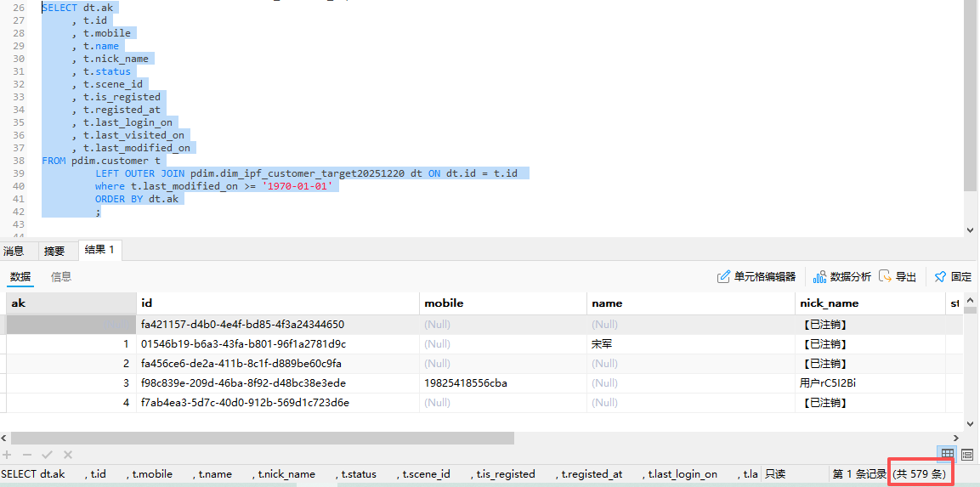The width and height of the screenshot is (980, 487).
Task: Click the delete record minus icon
Action: pyautogui.click(x=27, y=456)
